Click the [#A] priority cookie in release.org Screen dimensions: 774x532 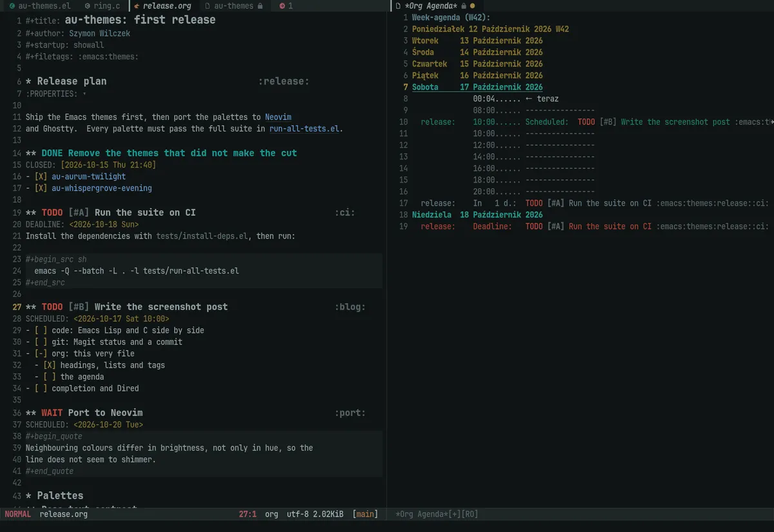point(79,213)
